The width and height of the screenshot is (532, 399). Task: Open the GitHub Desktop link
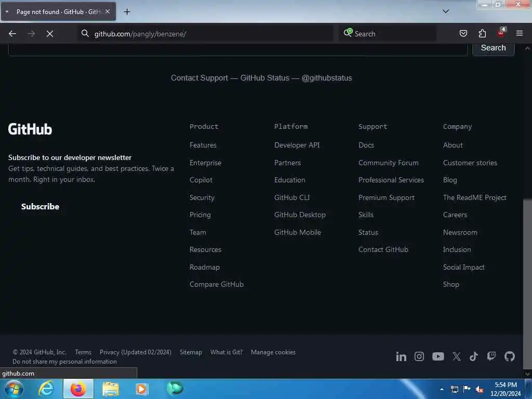(x=300, y=215)
